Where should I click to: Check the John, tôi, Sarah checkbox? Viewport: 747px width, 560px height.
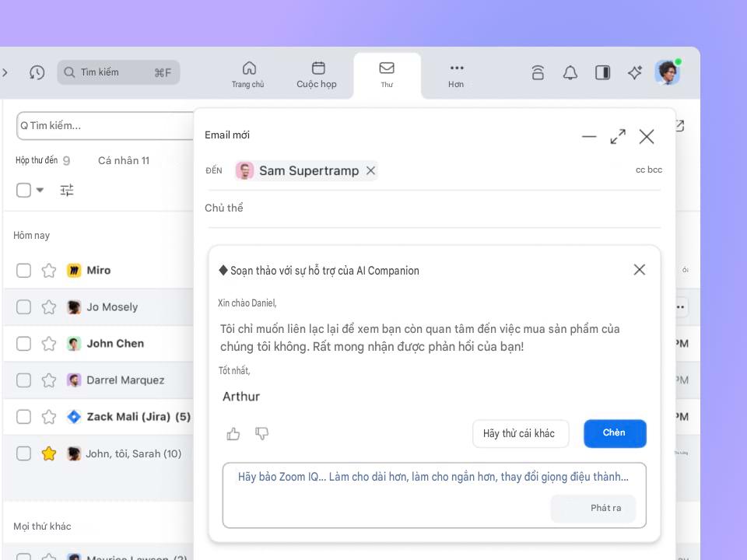click(23, 453)
